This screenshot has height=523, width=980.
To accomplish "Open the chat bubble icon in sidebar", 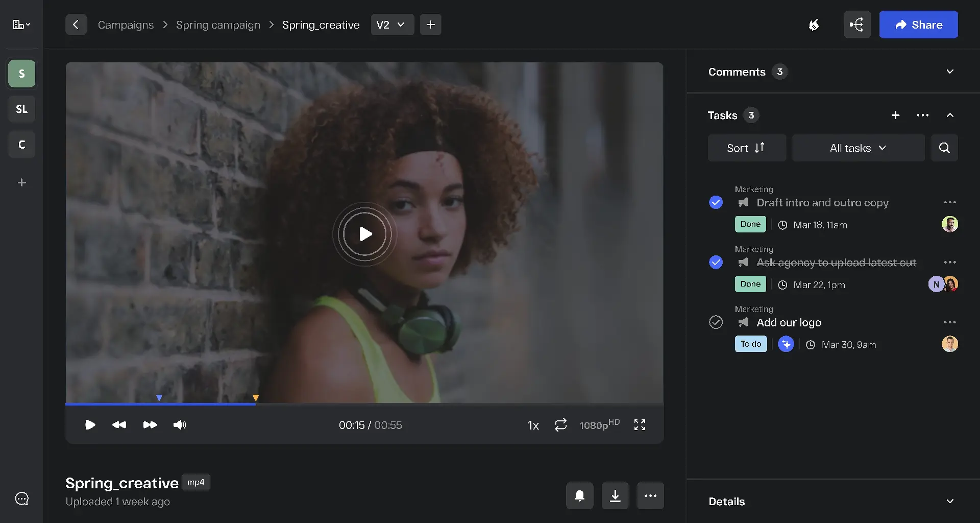I will (22, 498).
